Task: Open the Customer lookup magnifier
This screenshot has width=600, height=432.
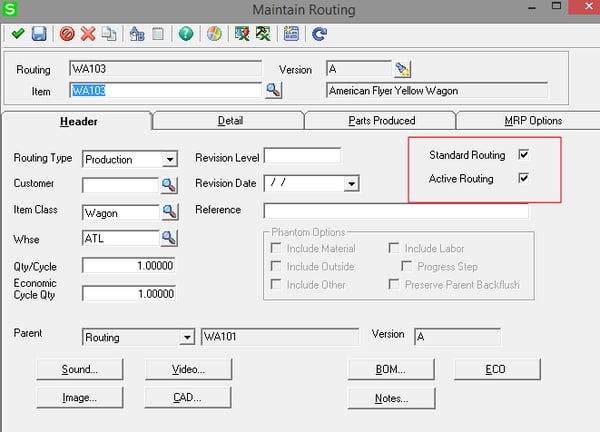Action: click(169, 185)
